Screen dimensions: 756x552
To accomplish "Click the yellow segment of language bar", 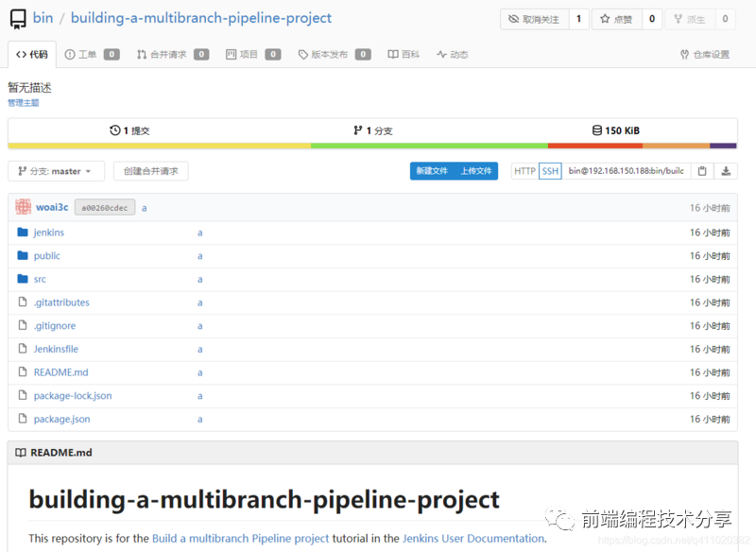I will tap(160, 146).
